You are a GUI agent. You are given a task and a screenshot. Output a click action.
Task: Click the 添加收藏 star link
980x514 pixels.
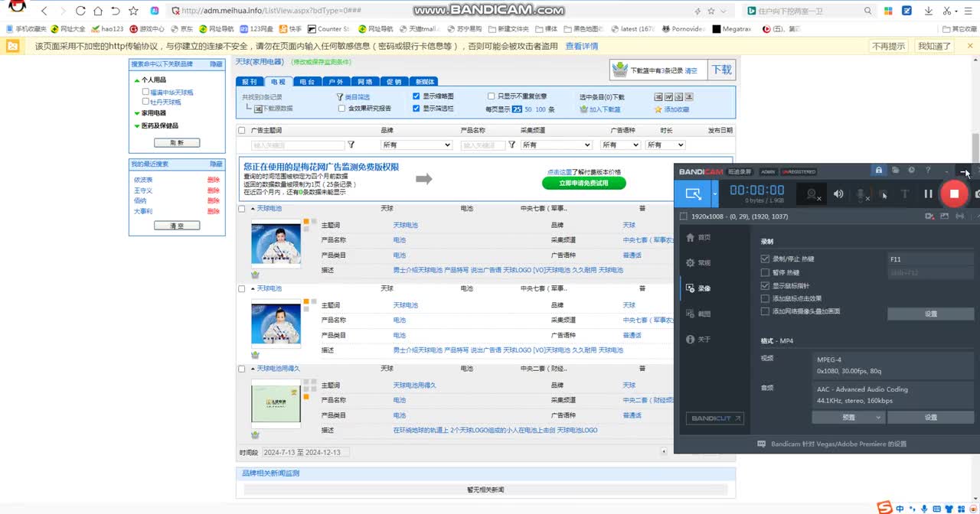(x=671, y=109)
